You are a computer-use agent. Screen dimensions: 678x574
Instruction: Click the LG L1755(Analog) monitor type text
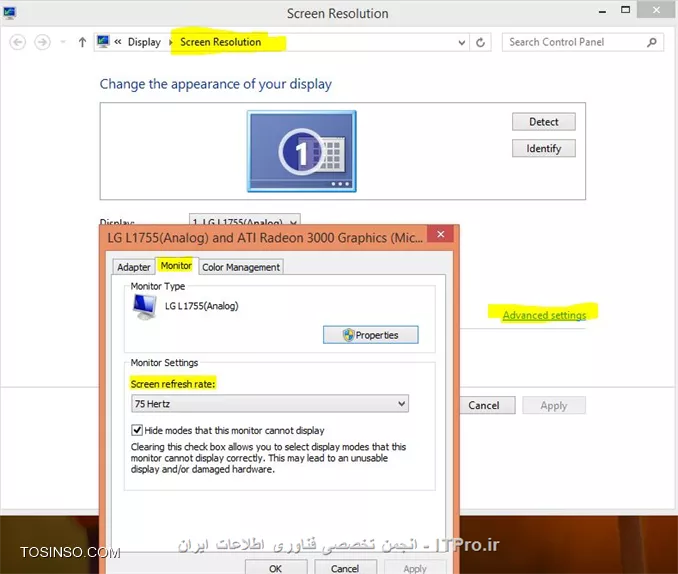(201, 306)
